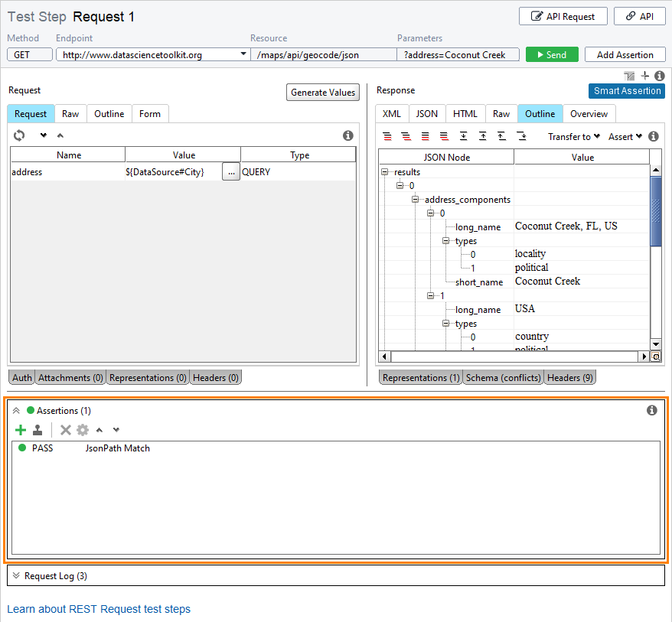Click the GET method field

coord(30,54)
